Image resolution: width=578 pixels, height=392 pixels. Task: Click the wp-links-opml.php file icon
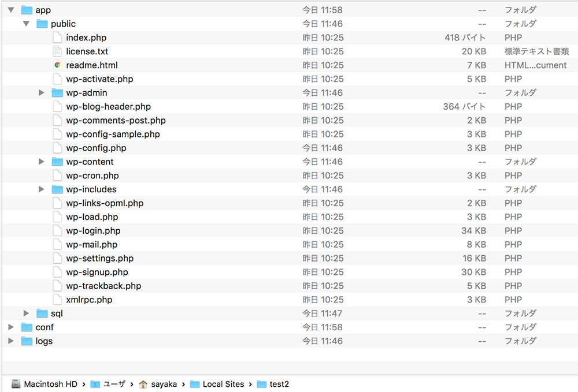[x=57, y=203]
